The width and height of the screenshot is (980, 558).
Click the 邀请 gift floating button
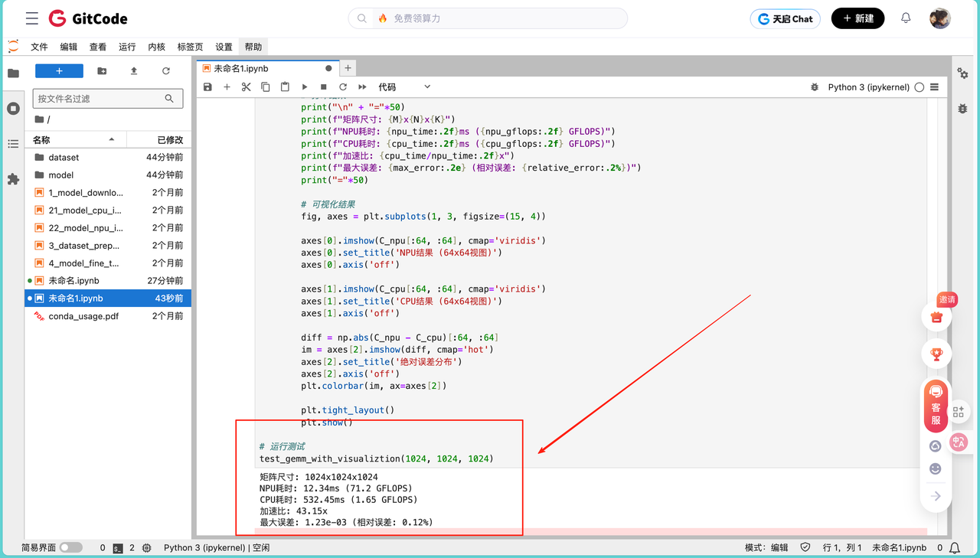coord(936,315)
